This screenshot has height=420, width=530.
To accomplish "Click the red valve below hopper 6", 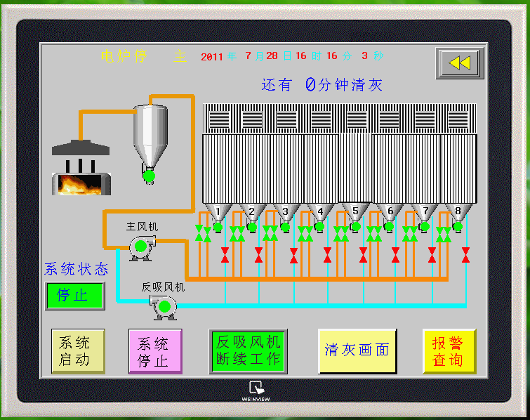I will point(395,255).
